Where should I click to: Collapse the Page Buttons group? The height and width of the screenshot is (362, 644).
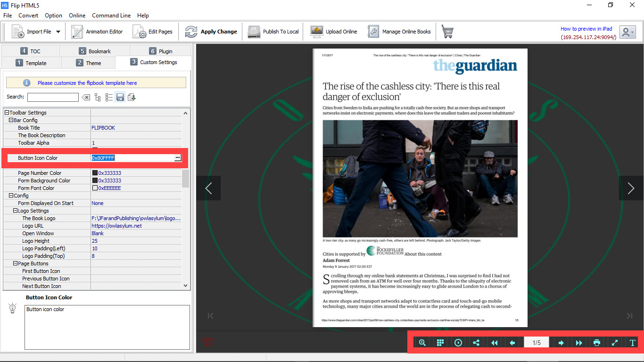click(x=15, y=263)
